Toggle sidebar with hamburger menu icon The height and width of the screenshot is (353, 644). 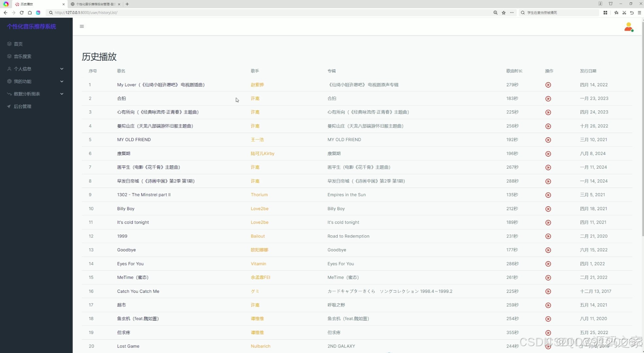pyautogui.click(x=82, y=26)
